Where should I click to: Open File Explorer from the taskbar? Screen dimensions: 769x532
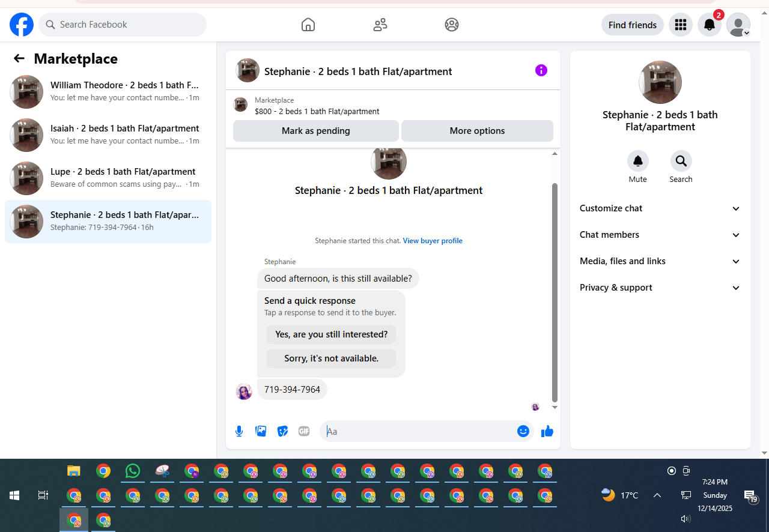74,471
